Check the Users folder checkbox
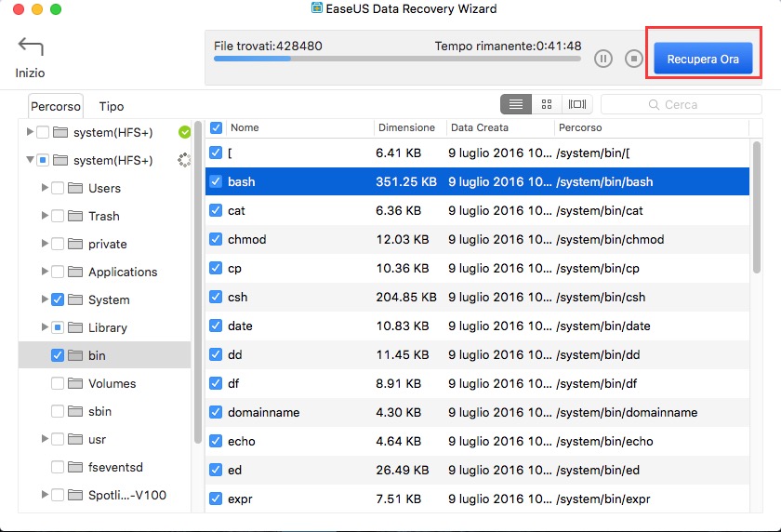781x532 pixels. (58, 188)
